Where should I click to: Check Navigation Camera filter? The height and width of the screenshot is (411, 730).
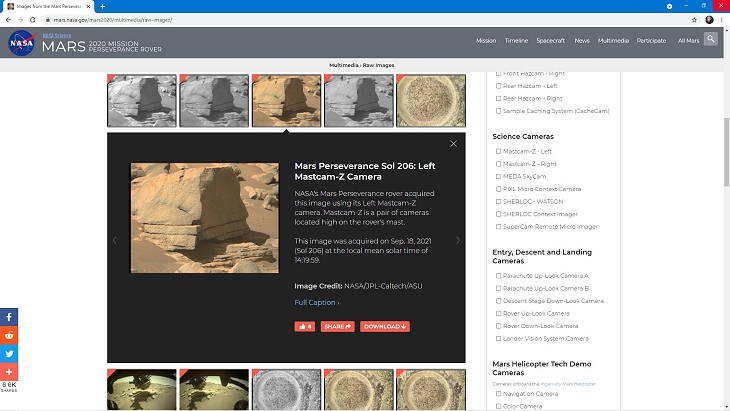coord(499,394)
